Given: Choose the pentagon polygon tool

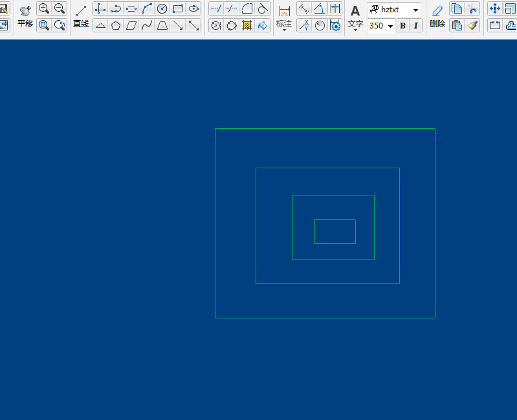Looking at the screenshot, I should pos(116,25).
